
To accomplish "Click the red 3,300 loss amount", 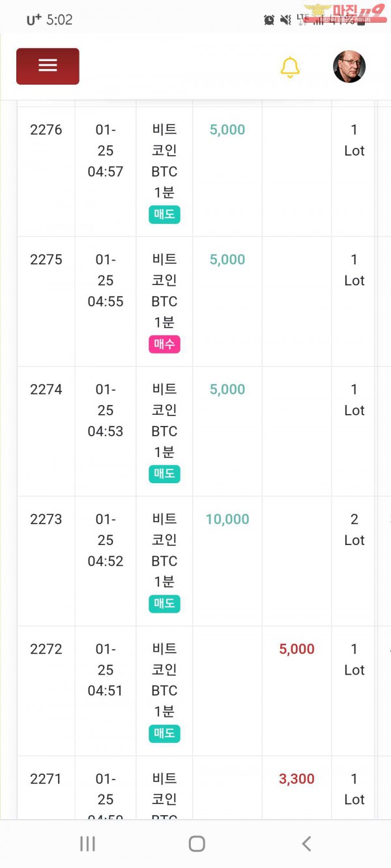I will click(297, 778).
